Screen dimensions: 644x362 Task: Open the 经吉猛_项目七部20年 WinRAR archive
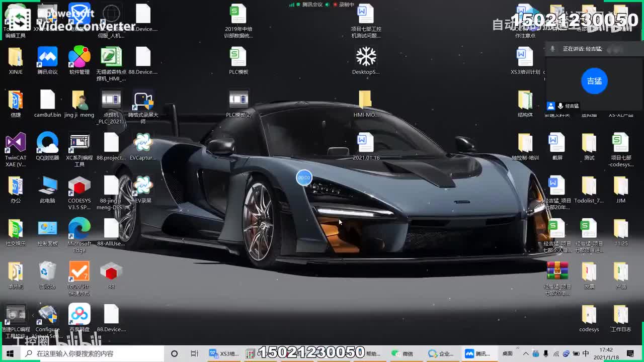pos(557,279)
